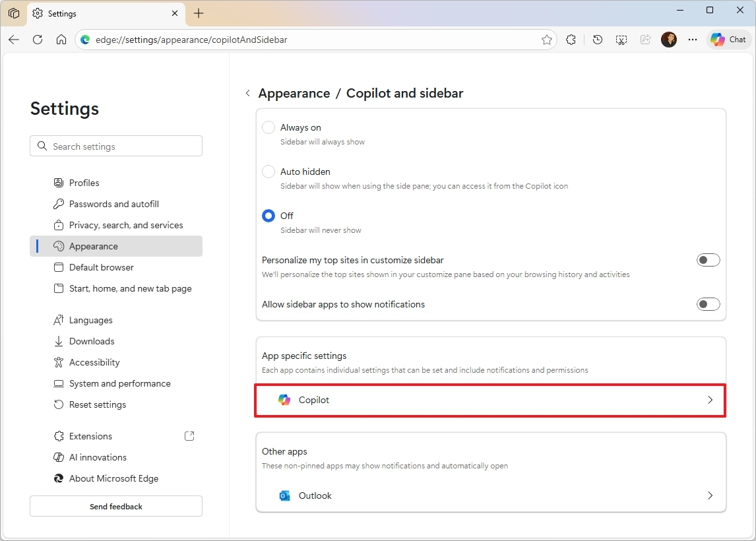This screenshot has height=541, width=756.
Task: Go back to Appearance settings
Action: tap(247, 93)
